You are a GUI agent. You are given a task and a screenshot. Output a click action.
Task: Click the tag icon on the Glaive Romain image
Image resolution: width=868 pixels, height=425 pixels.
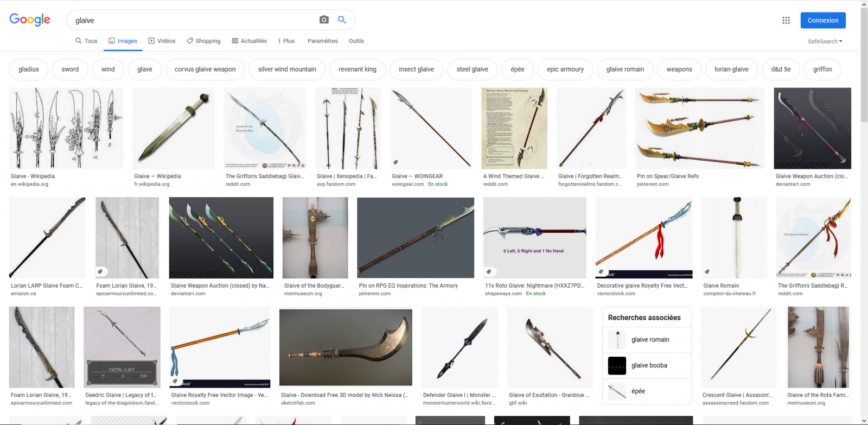(707, 271)
